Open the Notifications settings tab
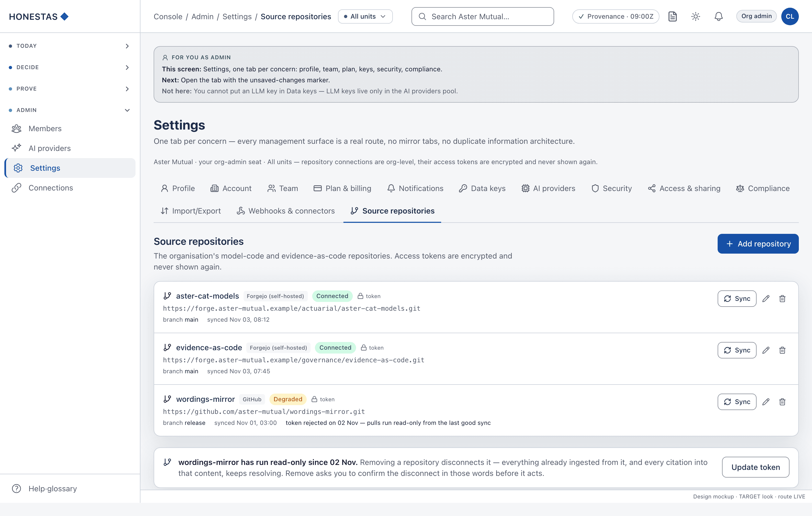812x516 pixels. pos(415,188)
